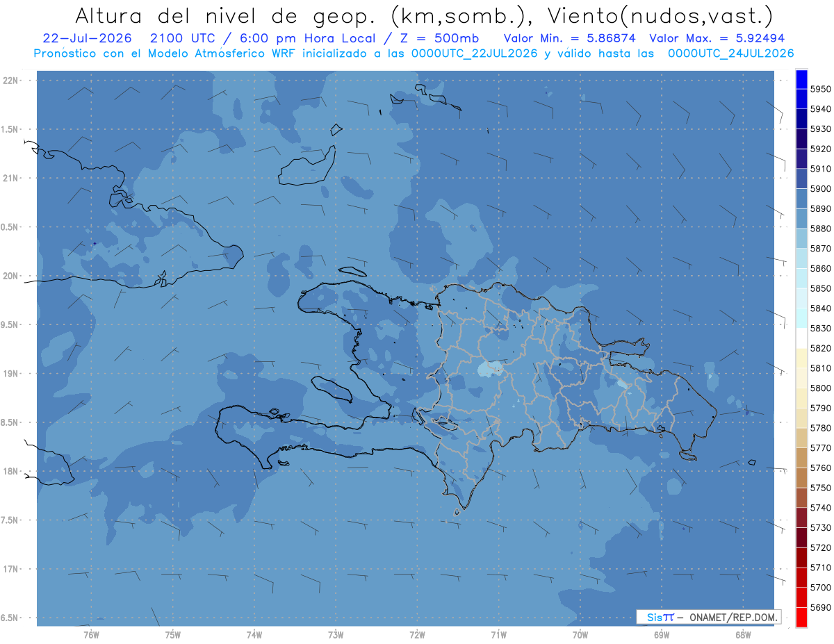Click the '5690' color scale value

(821, 607)
